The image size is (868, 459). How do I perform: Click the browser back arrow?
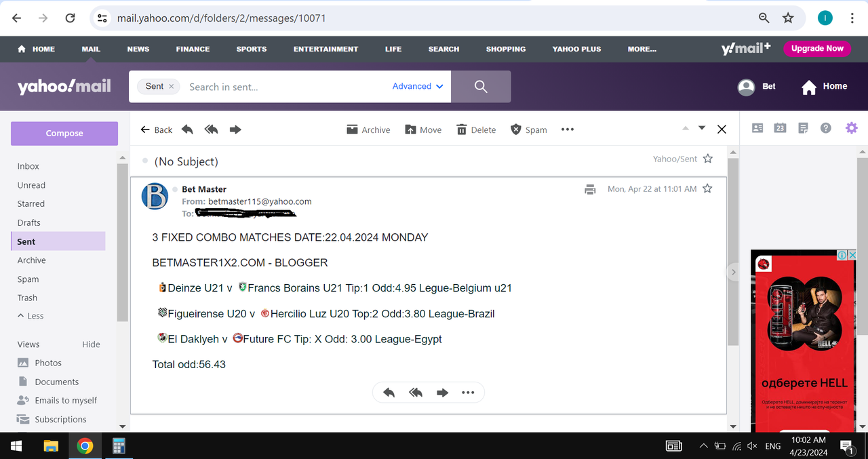(x=17, y=18)
